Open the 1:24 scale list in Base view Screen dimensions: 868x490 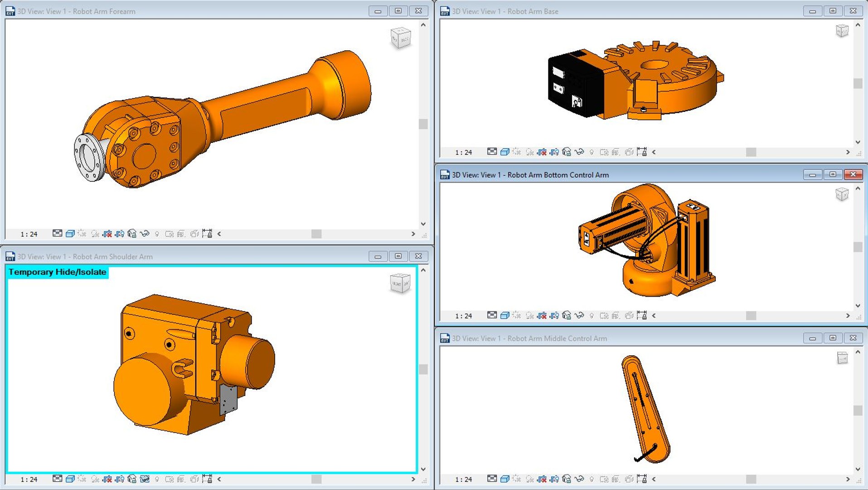(x=464, y=152)
